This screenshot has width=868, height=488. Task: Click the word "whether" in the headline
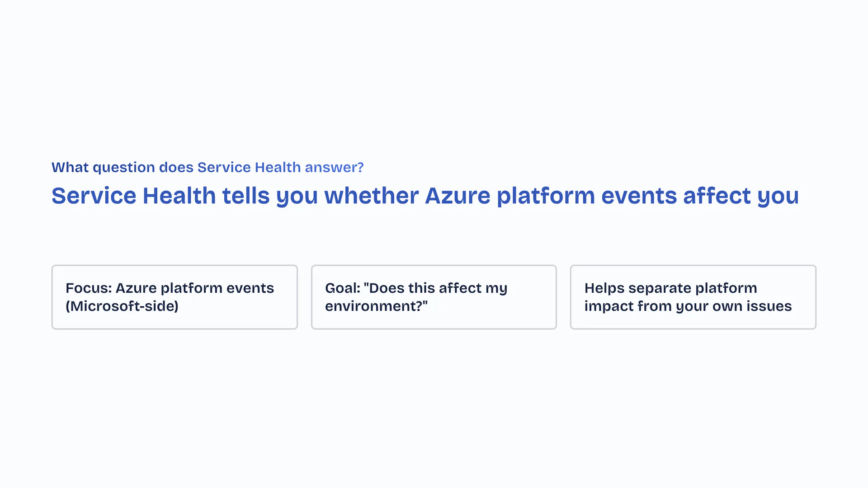[x=371, y=196]
